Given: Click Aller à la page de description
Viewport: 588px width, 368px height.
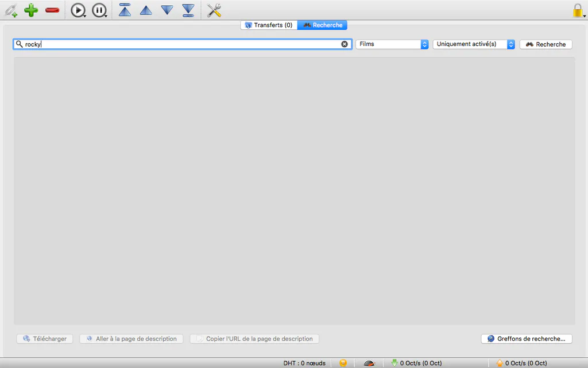Looking at the screenshot, I should (131, 339).
